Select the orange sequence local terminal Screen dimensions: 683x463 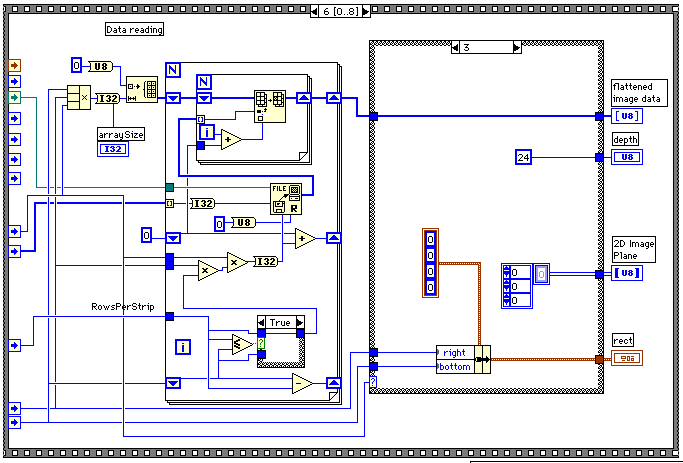pyautogui.click(x=14, y=66)
